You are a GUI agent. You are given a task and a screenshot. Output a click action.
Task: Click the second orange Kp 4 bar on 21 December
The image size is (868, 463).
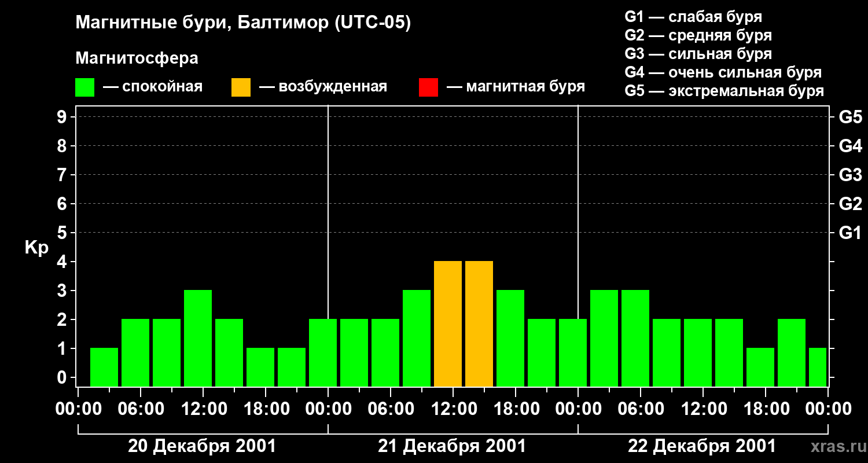(x=479, y=324)
